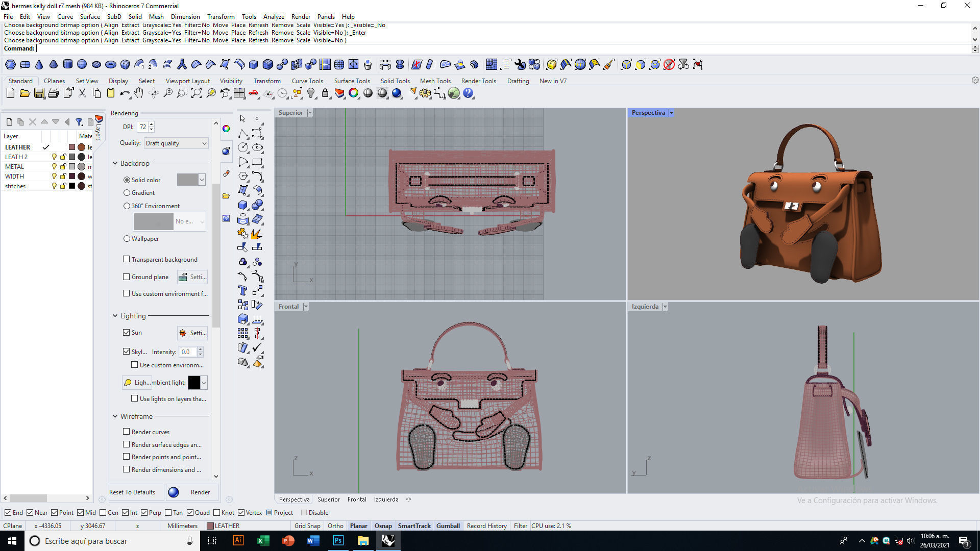The image size is (980, 551).
Task: Click the New Layer icon in Layers panel
Action: (9, 122)
